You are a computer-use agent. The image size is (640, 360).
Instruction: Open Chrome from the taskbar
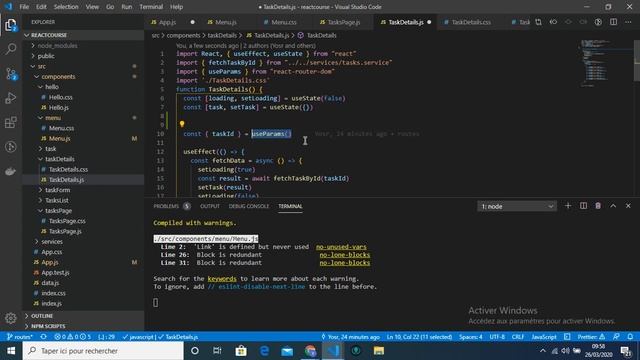click(x=310, y=351)
